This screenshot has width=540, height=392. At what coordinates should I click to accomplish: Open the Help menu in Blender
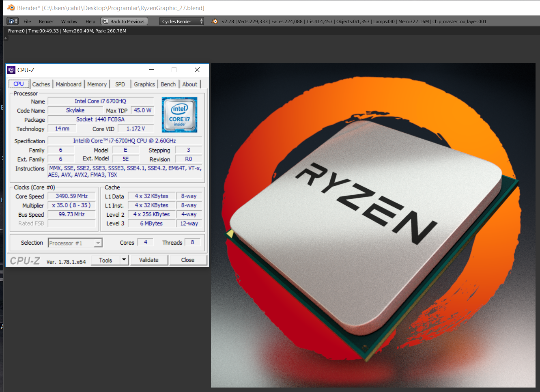click(x=90, y=22)
